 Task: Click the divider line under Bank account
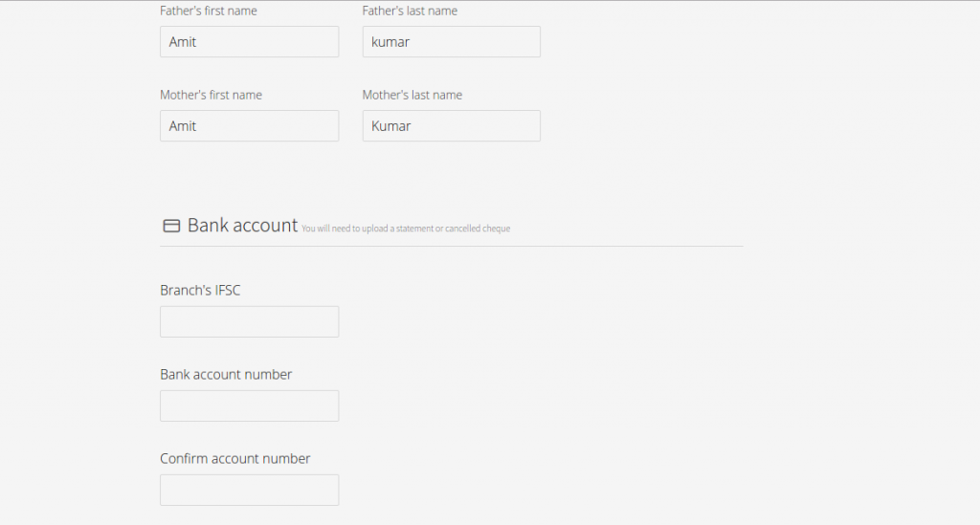point(452,246)
